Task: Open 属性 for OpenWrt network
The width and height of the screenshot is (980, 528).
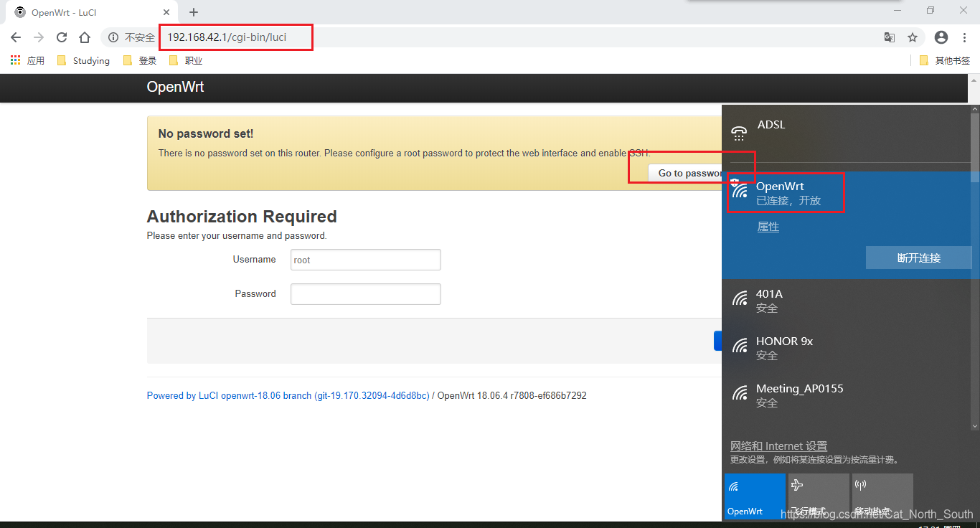Action: pos(768,227)
